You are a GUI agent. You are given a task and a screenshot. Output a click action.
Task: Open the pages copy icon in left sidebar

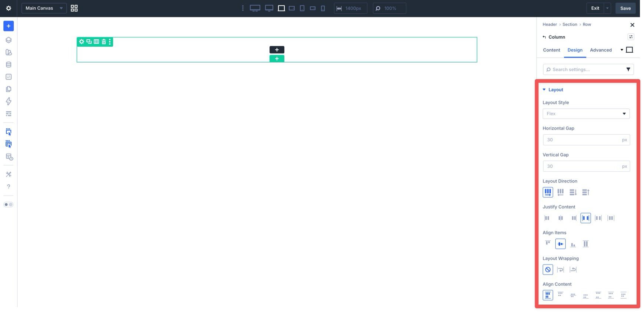click(x=9, y=89)
